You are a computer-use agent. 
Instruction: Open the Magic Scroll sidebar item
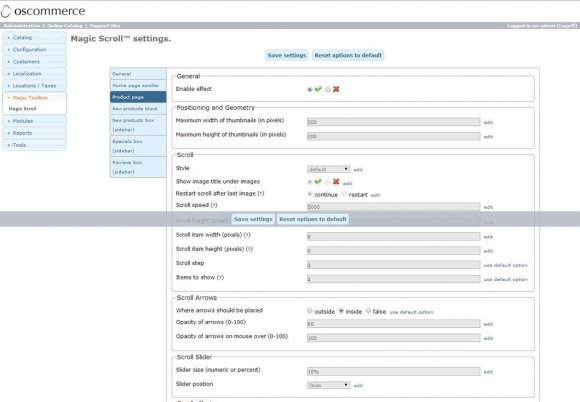(x=22, y=109)
